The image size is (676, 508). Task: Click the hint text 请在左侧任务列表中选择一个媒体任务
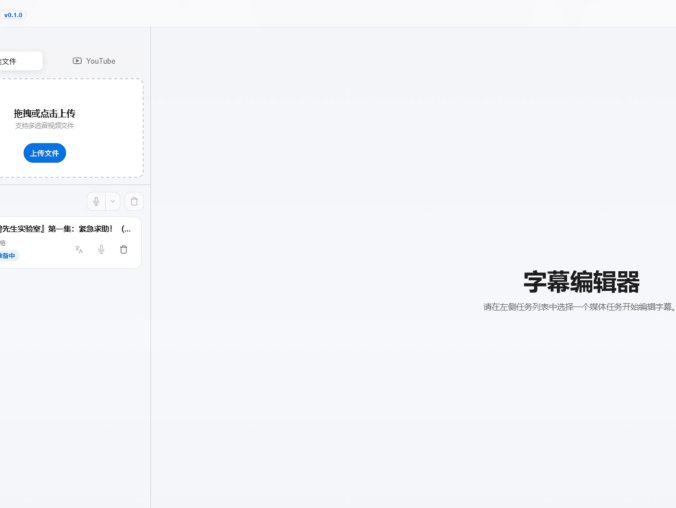point(579,307)
